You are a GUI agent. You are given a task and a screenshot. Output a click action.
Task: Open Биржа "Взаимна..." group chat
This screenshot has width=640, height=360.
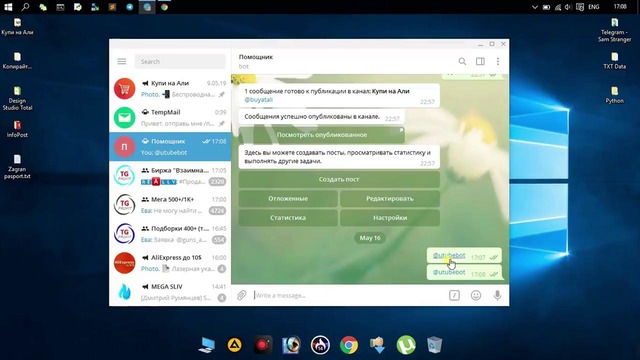(x=170, y=176)
